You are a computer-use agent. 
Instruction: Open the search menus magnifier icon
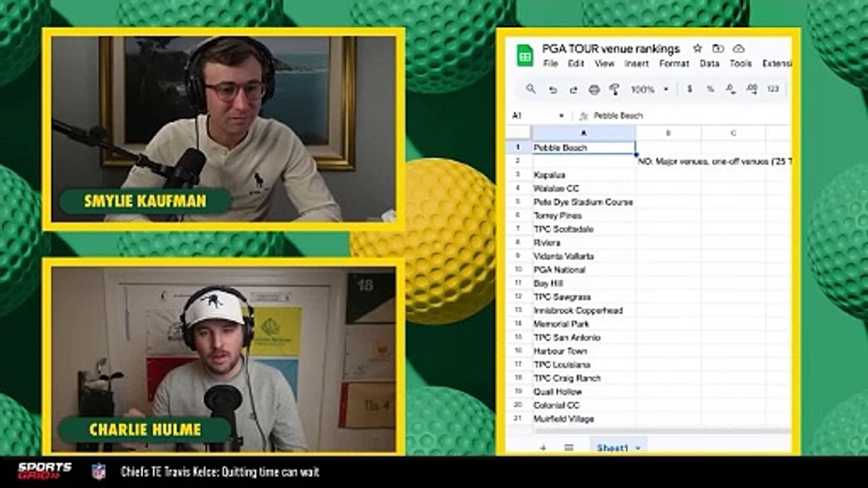click(x=531, y=89)
